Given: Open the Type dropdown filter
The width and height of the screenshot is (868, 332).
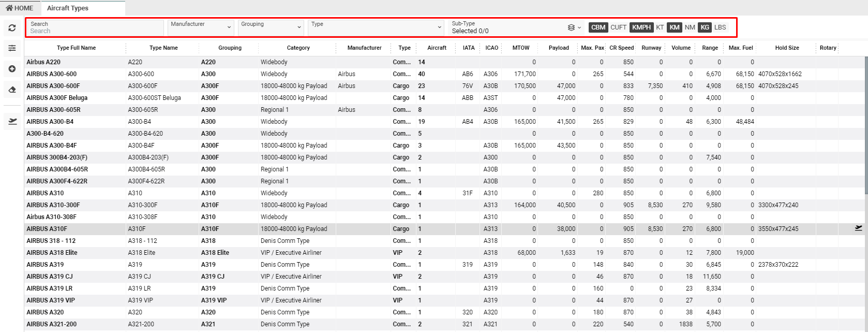Looking at the screenshot, I should pyautogui.click(x=376, y=27).
